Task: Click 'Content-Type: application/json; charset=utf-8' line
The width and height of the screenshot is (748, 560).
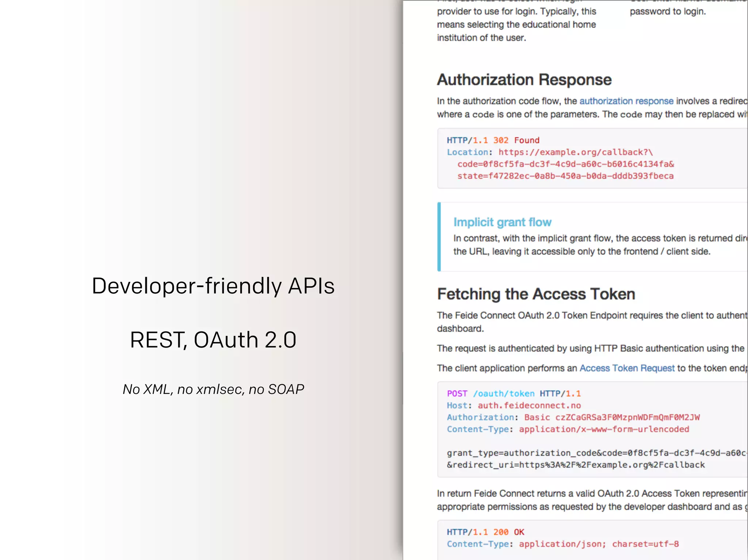Action: coord(563,544)
